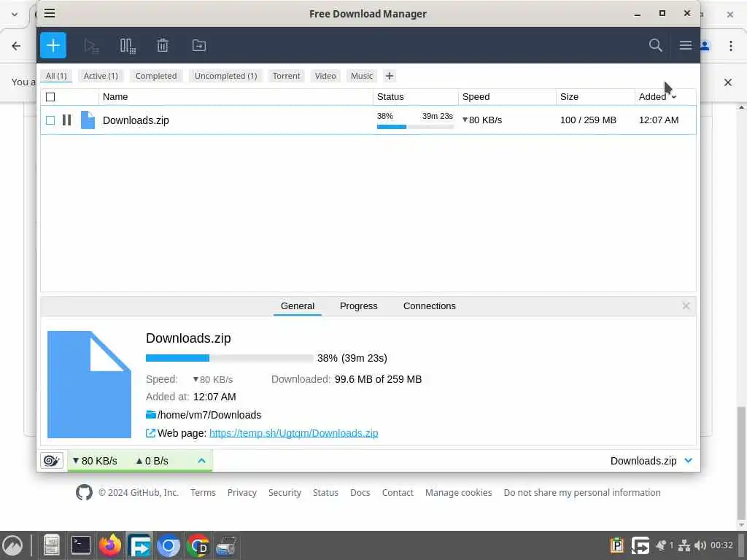
Task: Click the 12:07 AM added time cell
Action: (x=659, y=120)
